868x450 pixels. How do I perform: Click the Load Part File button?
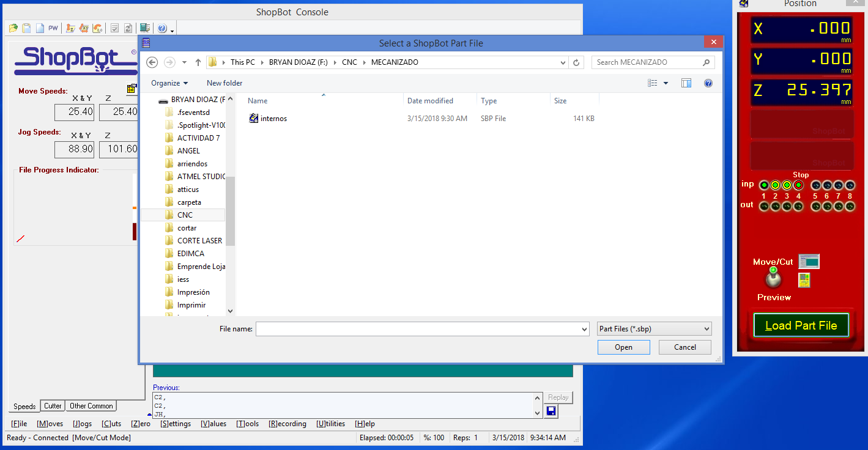801,326
